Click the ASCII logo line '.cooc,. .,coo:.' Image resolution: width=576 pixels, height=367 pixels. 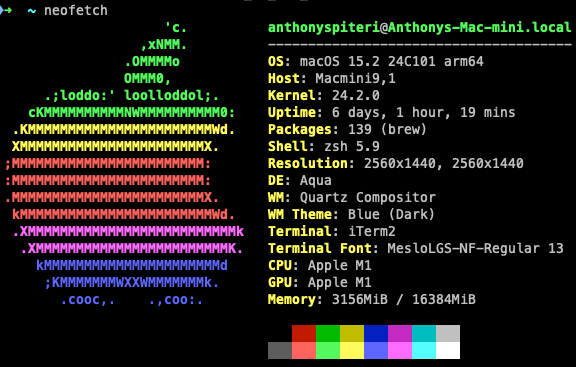click(132, 300)
